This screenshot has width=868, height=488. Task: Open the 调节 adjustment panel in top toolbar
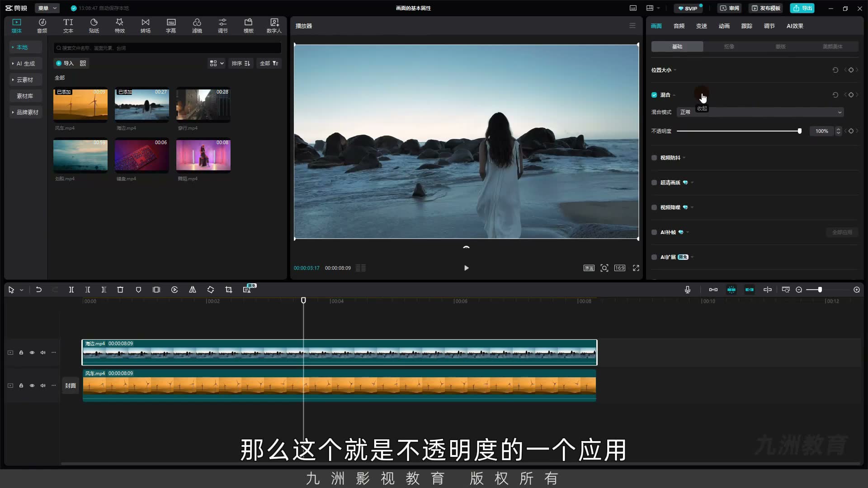pos(222,26)
